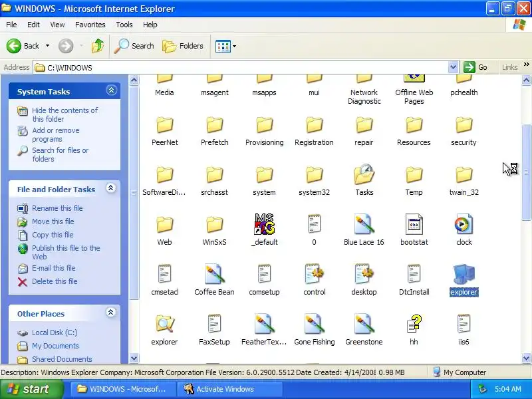
Task: Collapse the File and Folder Tasks panel
Action: [110, 188]
